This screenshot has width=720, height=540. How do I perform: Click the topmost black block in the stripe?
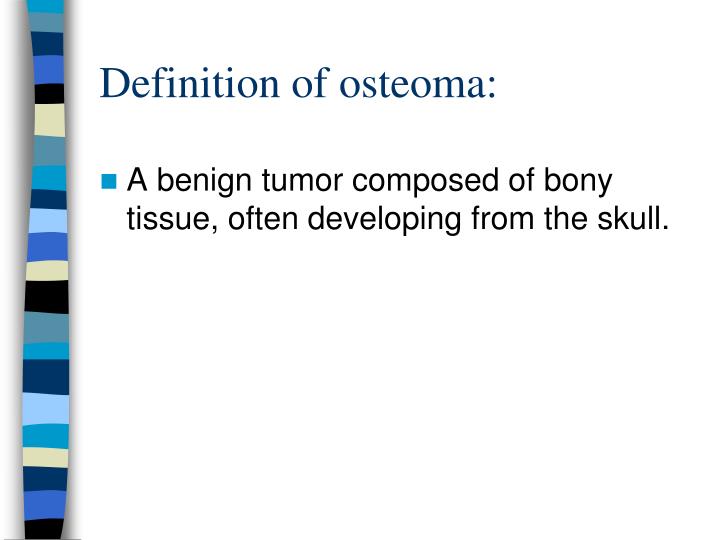pos(50,94)
